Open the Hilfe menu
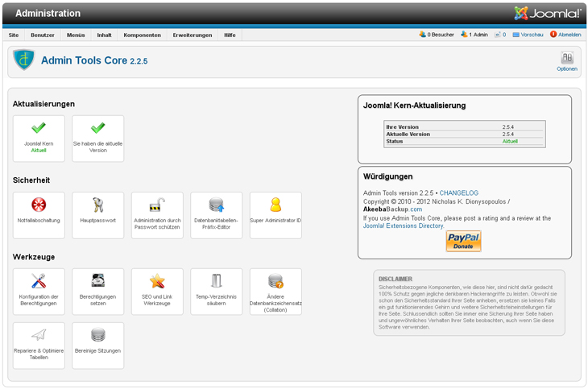 pos(230,35)
